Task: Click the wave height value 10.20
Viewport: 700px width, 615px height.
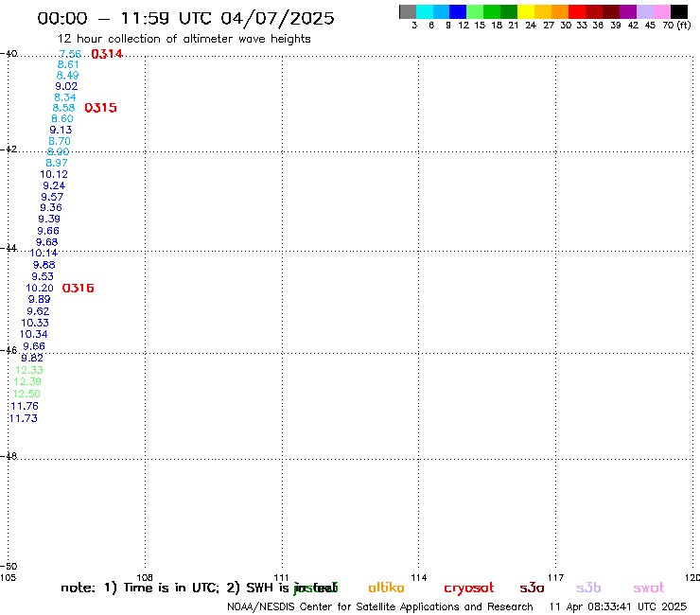Action: tap(40, 288)
